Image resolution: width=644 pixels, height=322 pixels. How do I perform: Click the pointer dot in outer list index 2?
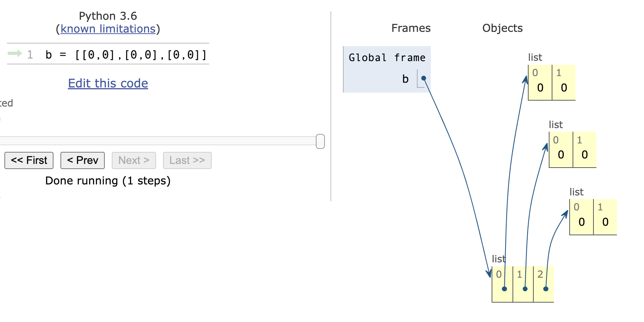[x=546, y=289]
